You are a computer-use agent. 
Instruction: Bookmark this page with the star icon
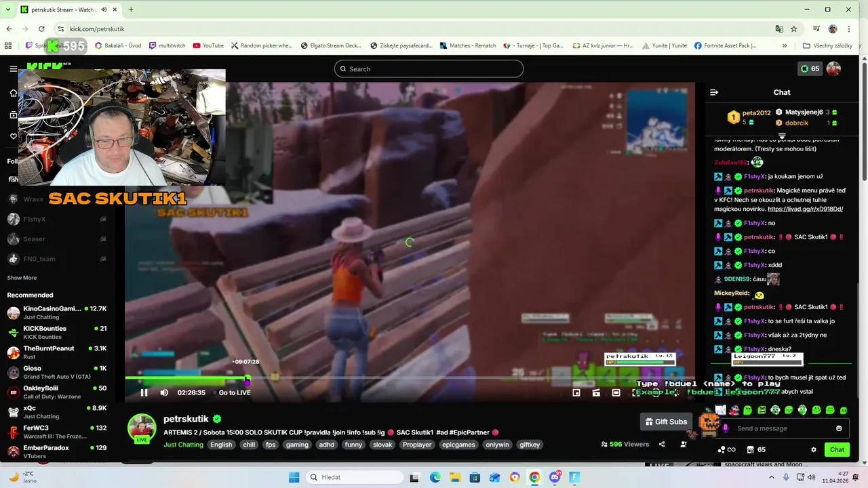[x=793, y=28]
